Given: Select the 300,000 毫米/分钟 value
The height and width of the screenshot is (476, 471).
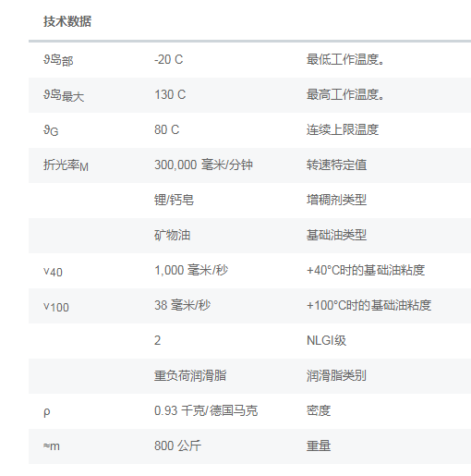Looking at the screenshot, I should (x=203, y=165).
